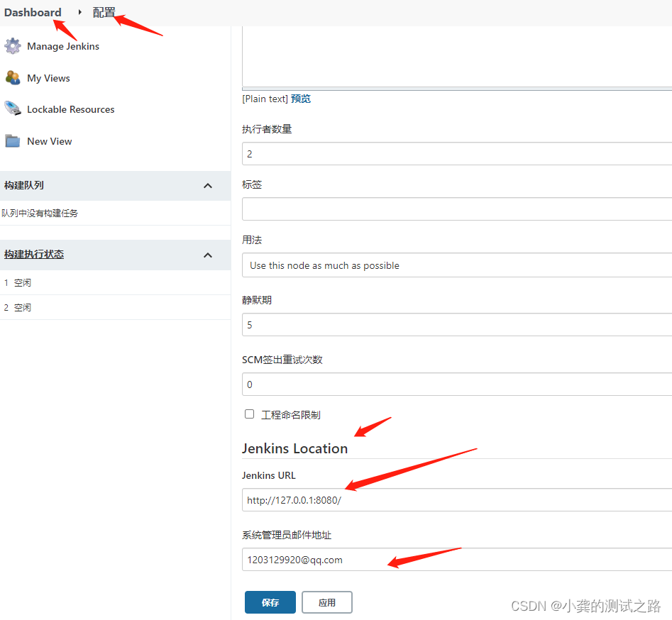Click inside the system message text area
The image size is (672, 620).
pos(457,56)
